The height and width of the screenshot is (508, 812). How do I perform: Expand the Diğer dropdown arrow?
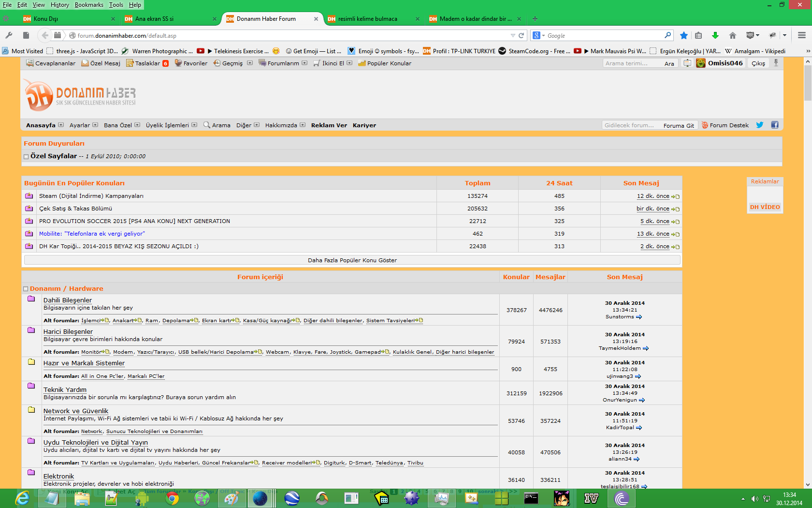click(x=257, y=125)
